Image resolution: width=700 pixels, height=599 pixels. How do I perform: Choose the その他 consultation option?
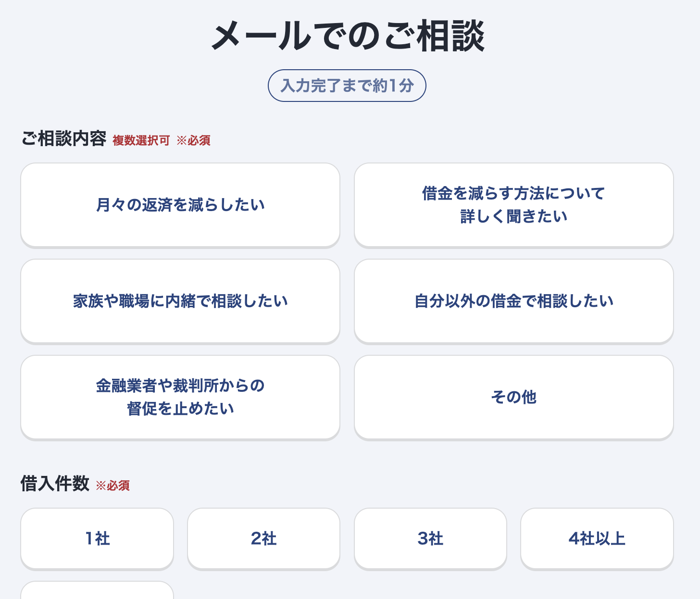coord(513,397)
